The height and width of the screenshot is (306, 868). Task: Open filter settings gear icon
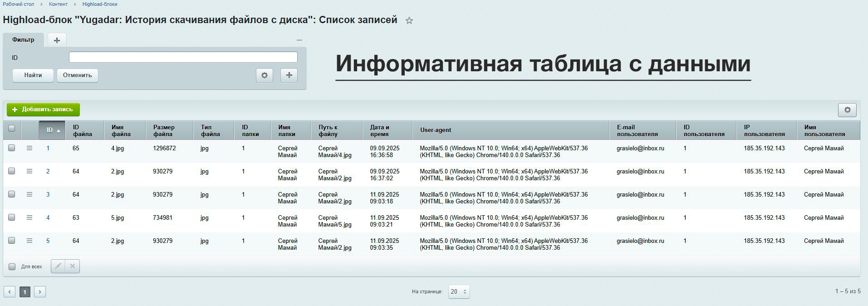coord(265,75)
